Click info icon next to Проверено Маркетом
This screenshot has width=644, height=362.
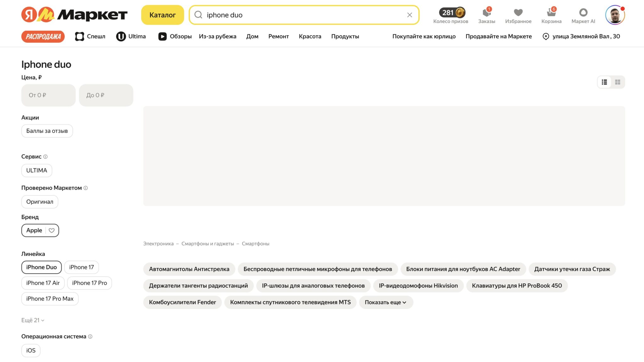click(x=86, y=188)
